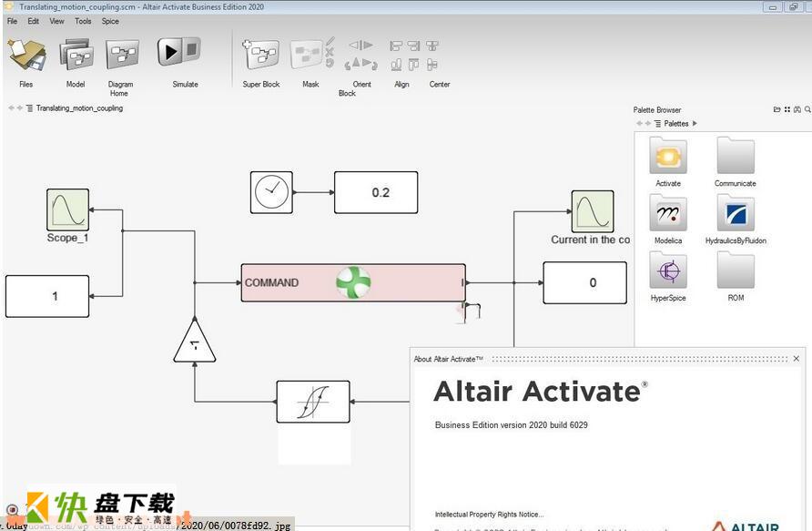
Task: Open the File menu
Action: (13, 21)
